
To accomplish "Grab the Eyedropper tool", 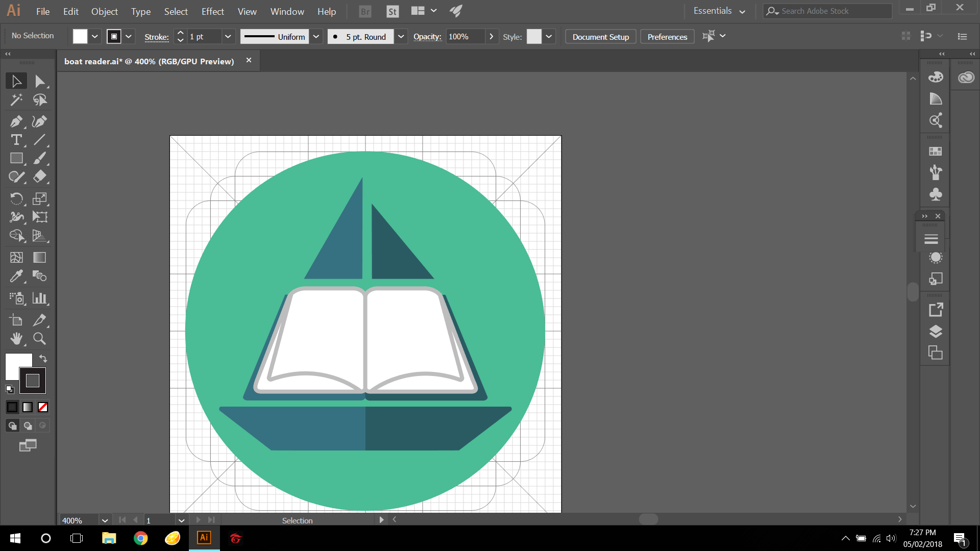I will tap(16, 276).
